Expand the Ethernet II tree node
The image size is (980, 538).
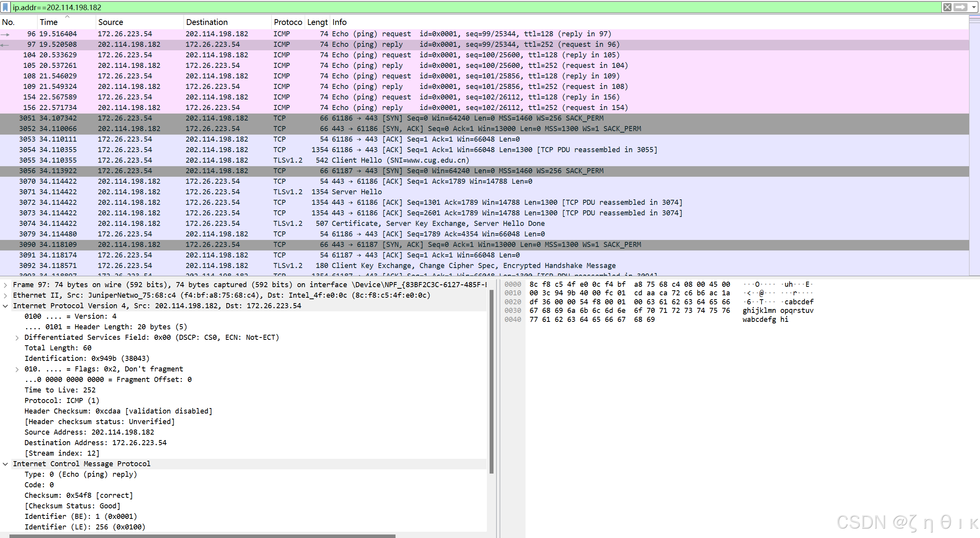click(5, 295)
